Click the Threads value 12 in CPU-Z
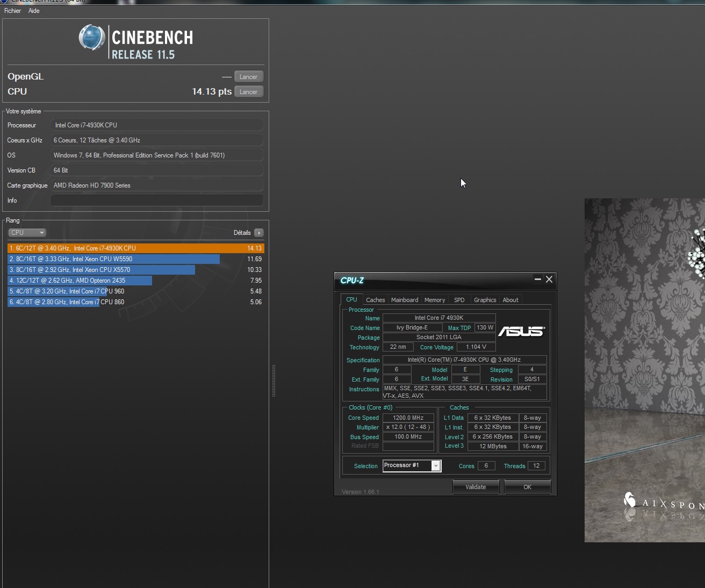This screenshot has width=705, height=588. pos(536,466)
